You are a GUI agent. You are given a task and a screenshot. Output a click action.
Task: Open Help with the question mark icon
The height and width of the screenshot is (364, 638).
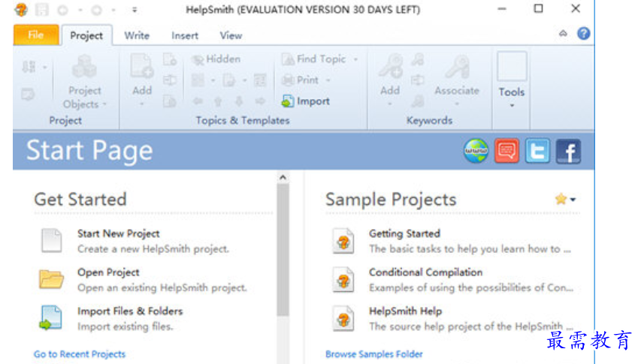(x=583, y=33)
